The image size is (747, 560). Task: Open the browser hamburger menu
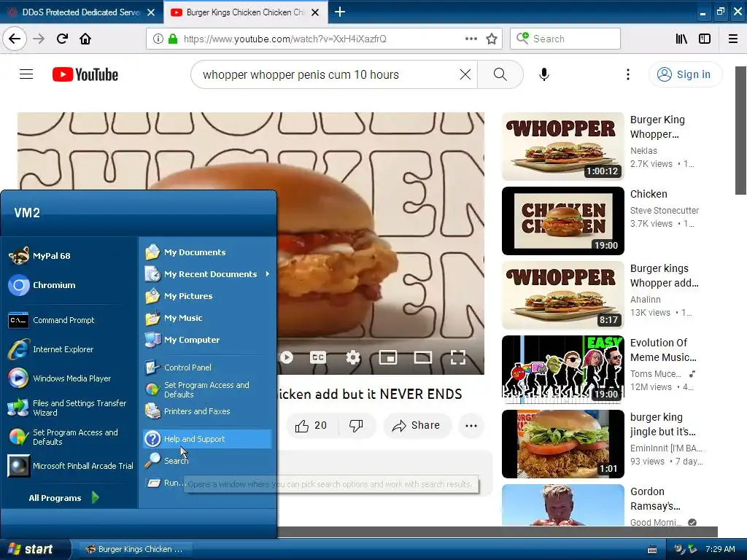733,39
